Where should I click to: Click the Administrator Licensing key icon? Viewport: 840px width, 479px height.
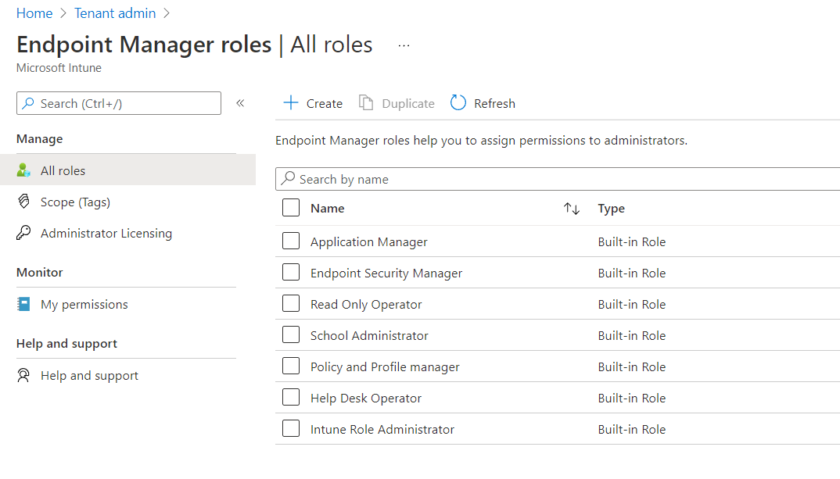coord(23,233)
